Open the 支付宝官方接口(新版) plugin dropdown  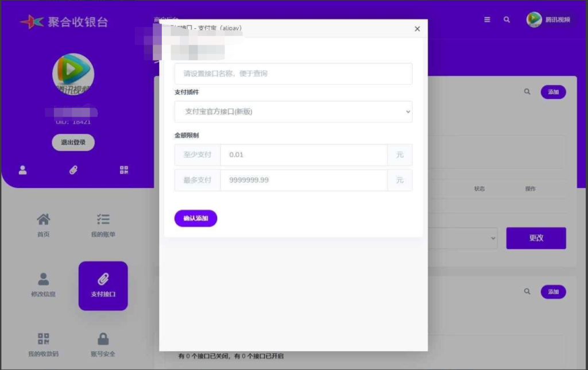[x=293, y=111]
